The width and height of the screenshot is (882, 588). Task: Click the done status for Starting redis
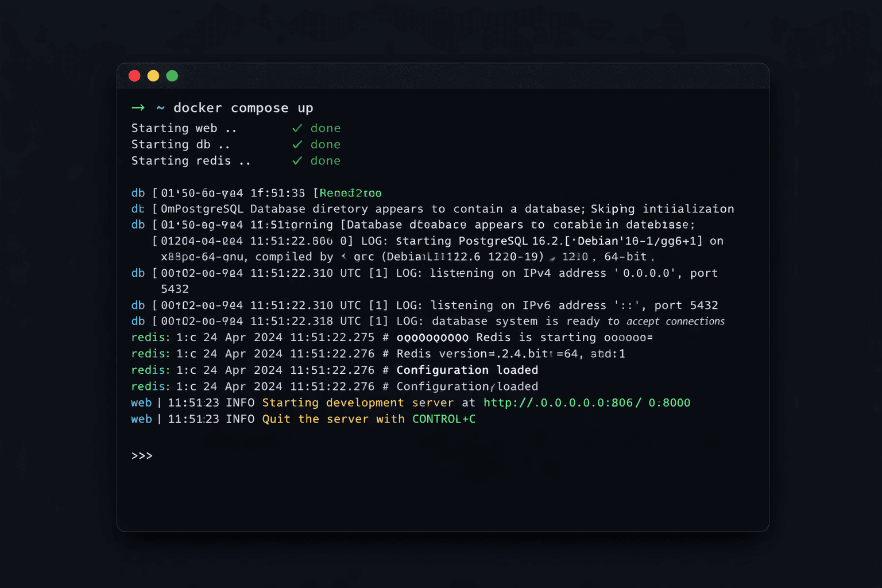coord(325,161)
